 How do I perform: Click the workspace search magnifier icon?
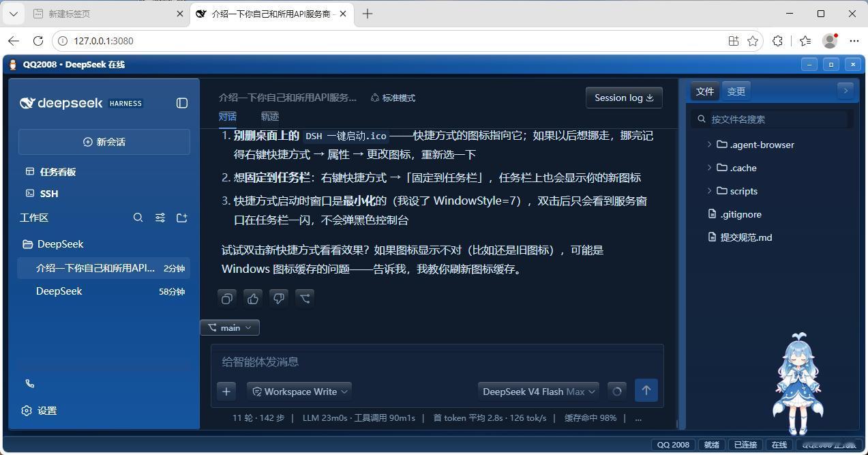138,218
